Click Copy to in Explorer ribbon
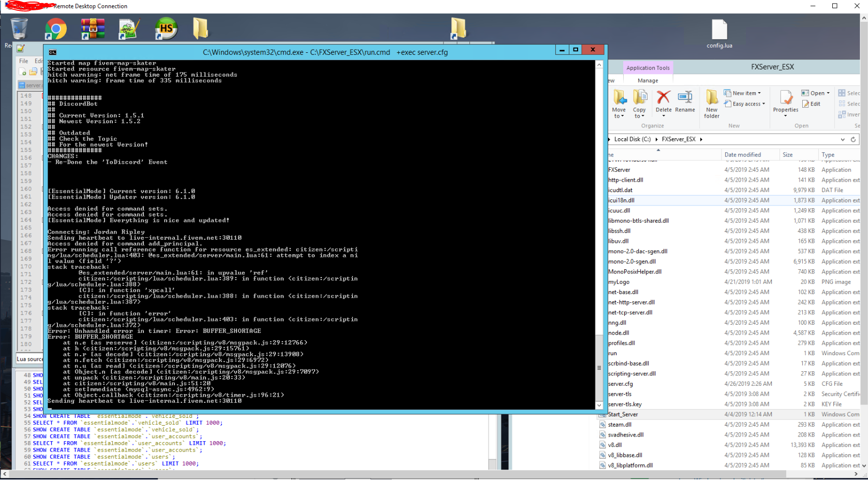Screen dimensions: 868x480 point(640,104)
